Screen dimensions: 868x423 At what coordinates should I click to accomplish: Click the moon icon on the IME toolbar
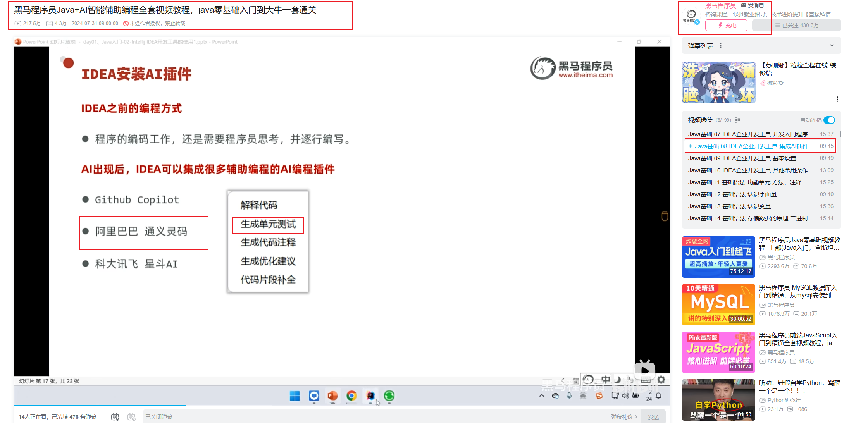618,380
